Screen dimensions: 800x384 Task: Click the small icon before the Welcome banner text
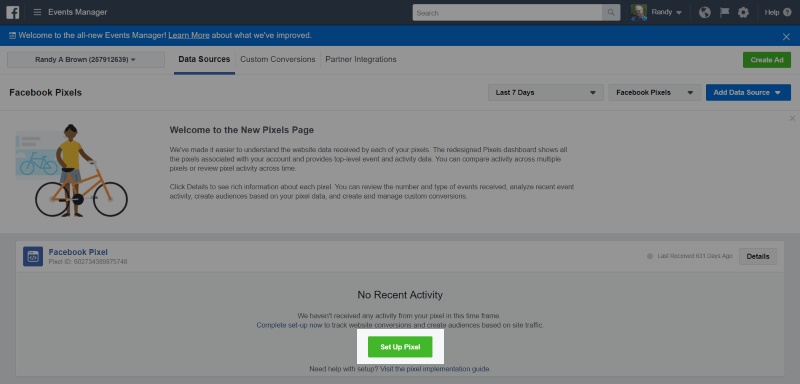[x=12, y=36]
